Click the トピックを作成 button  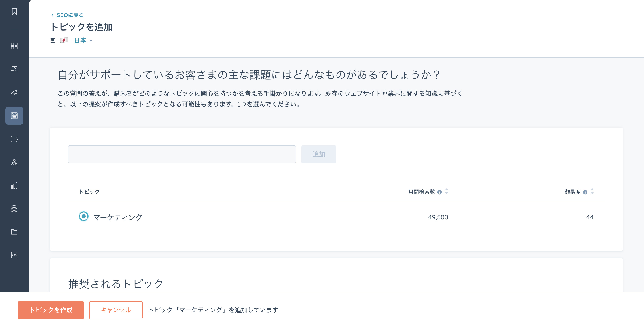coord(51,310)
